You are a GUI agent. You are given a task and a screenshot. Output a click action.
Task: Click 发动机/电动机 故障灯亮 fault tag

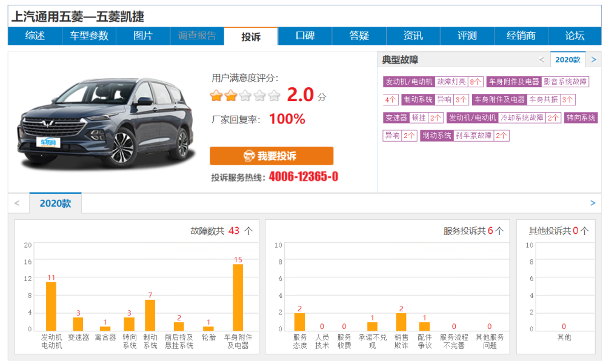pos(433,82)
